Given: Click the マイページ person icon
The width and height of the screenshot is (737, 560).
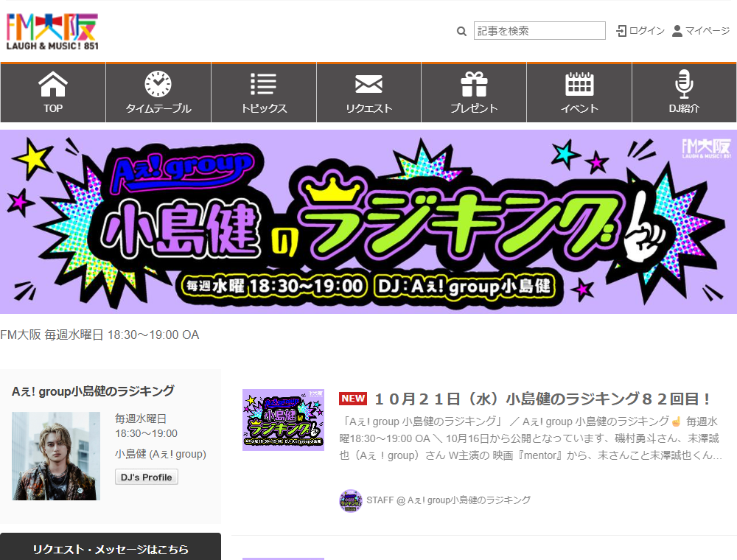Looking at the screenshot, I should (x=677, y=31).
